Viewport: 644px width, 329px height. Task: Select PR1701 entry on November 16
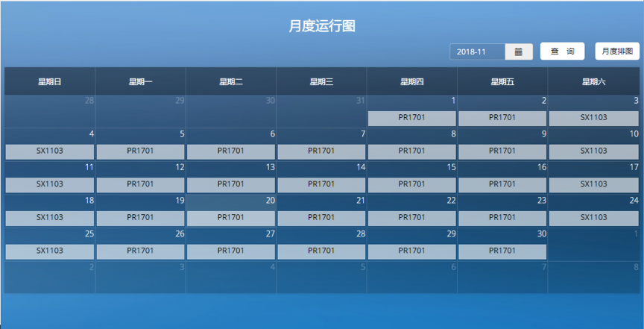[x=502, y=185]
